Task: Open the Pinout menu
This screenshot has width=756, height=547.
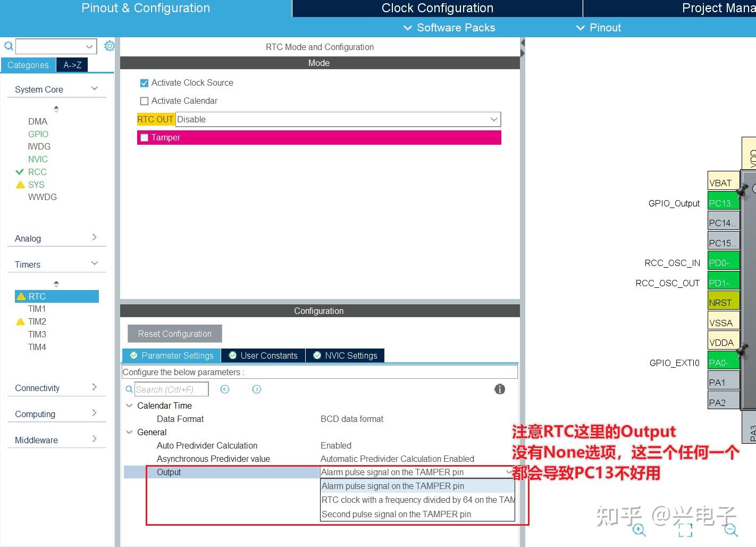Action: click(599, 28)
